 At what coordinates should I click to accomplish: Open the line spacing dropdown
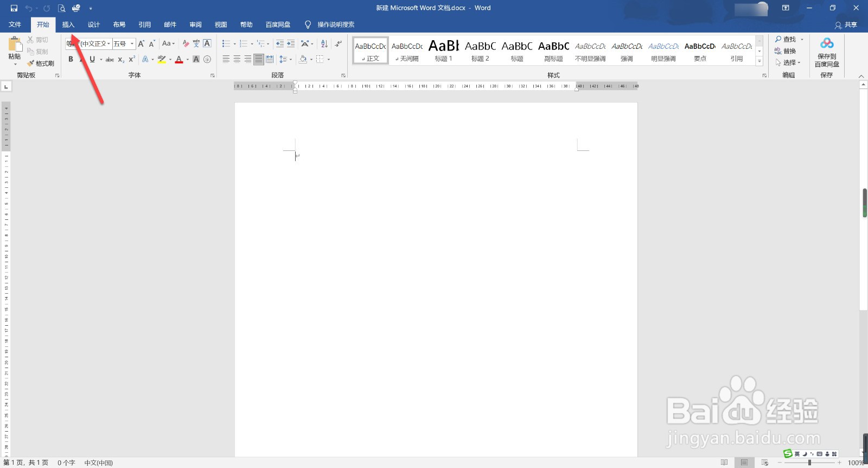(285, 59)
